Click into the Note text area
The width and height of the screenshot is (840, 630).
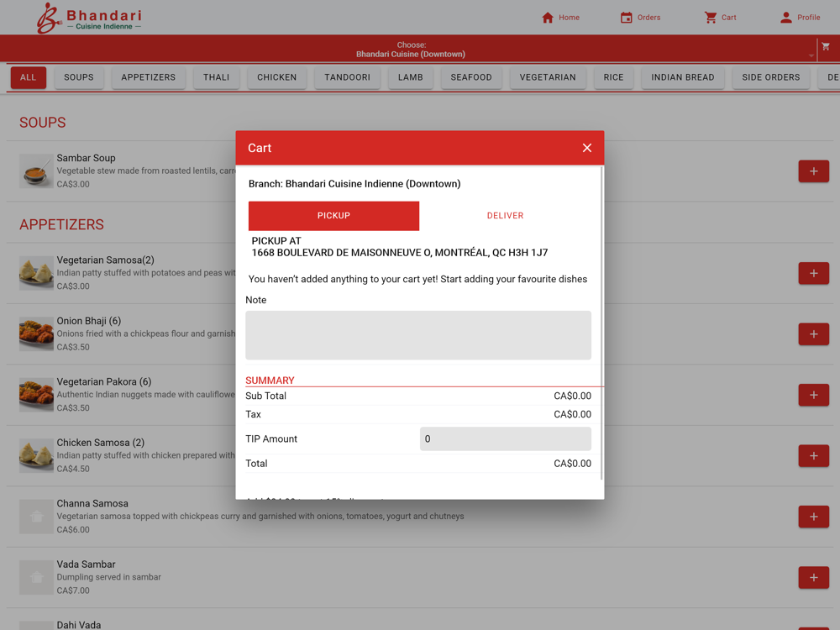click(417, 335)
